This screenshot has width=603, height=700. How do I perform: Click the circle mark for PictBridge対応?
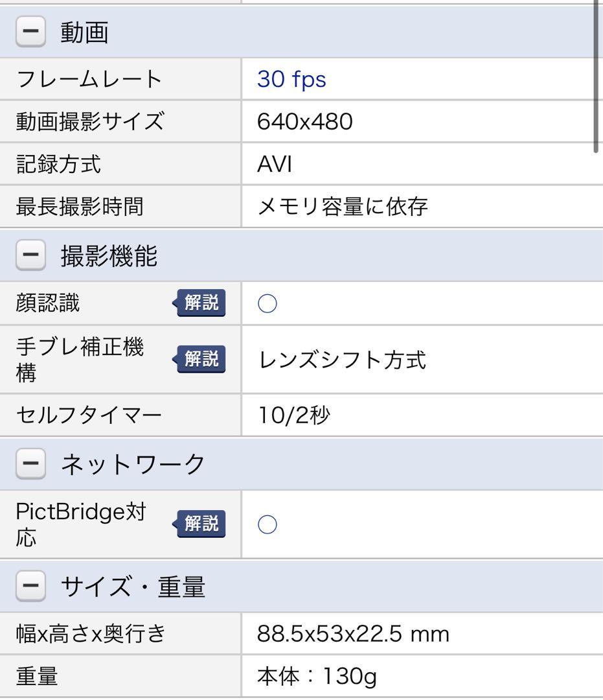[x=267, y=524]
